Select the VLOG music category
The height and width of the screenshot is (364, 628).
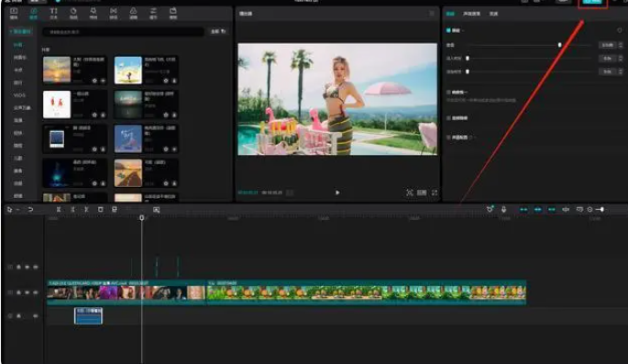19,95
